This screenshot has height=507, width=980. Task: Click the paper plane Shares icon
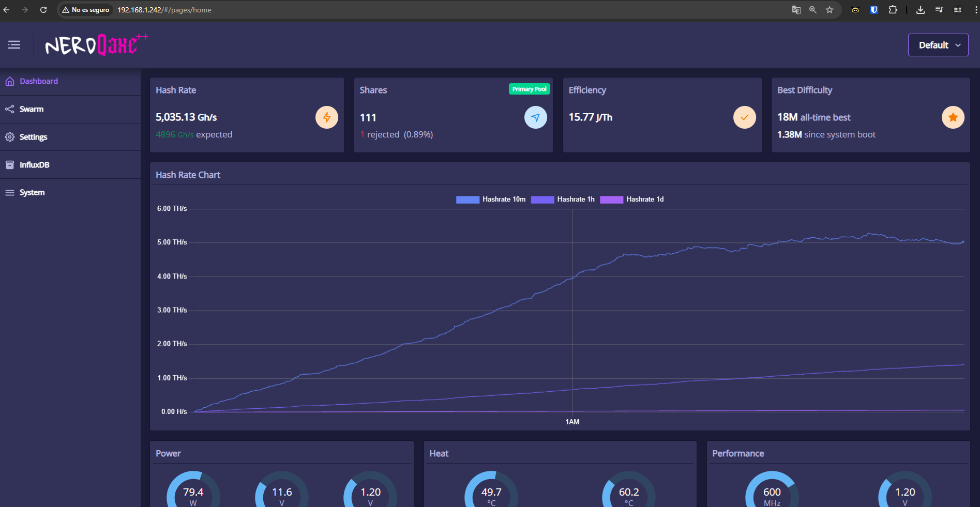pos(535,118)
